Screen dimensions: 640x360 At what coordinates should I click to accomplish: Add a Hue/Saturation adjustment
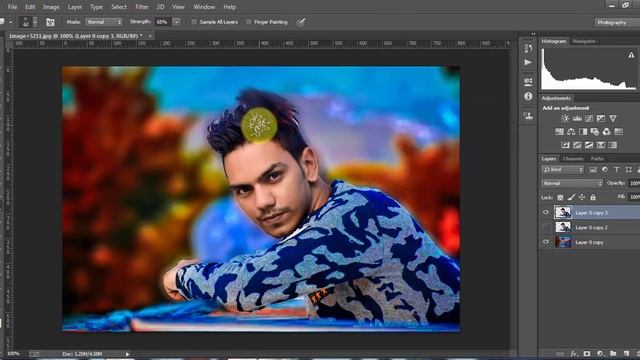point(559,131)
